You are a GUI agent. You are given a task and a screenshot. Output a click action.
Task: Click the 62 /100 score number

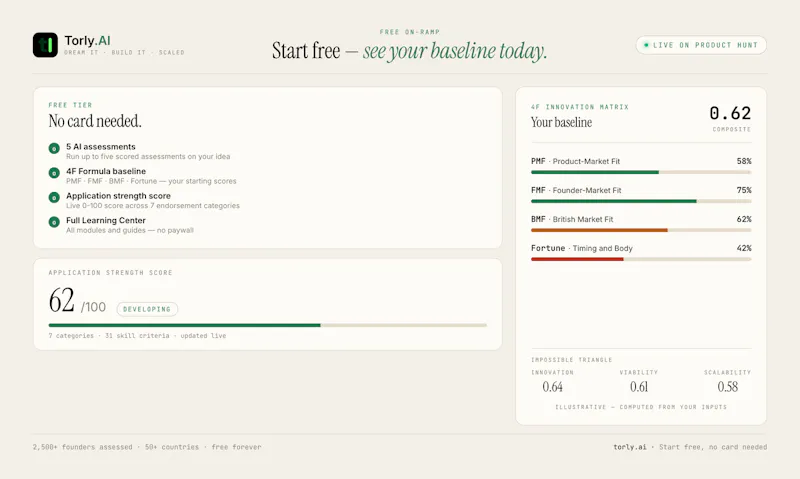(77, 300)
